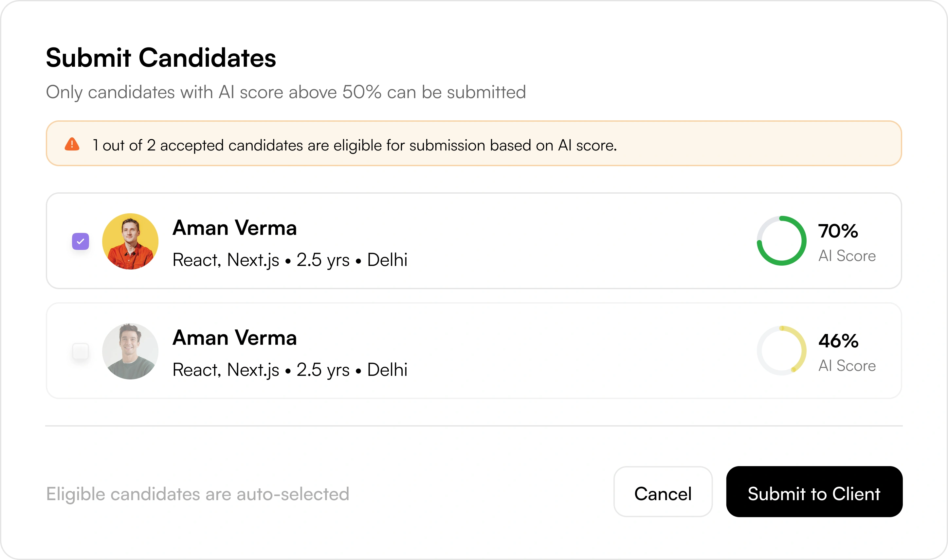Click skills line of the 46% candidate
This screenshot has width=948, height=560.
tap(290, 370)
